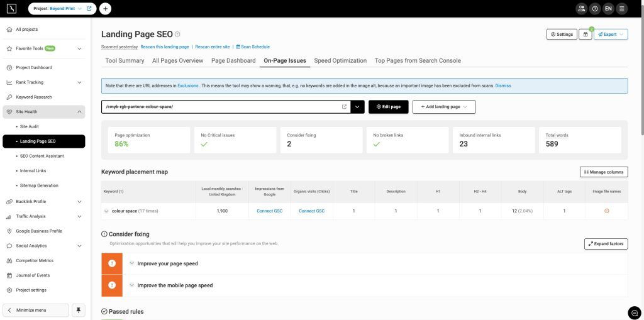Click the calendar icon beside Settings
The width and height of the screenshot is (644, 320).
tap(586, 35)
